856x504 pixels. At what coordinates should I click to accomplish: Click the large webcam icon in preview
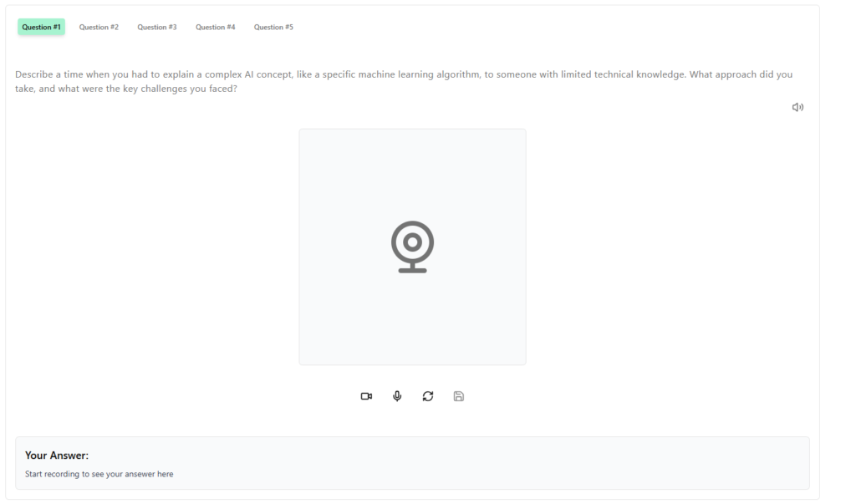412,247
